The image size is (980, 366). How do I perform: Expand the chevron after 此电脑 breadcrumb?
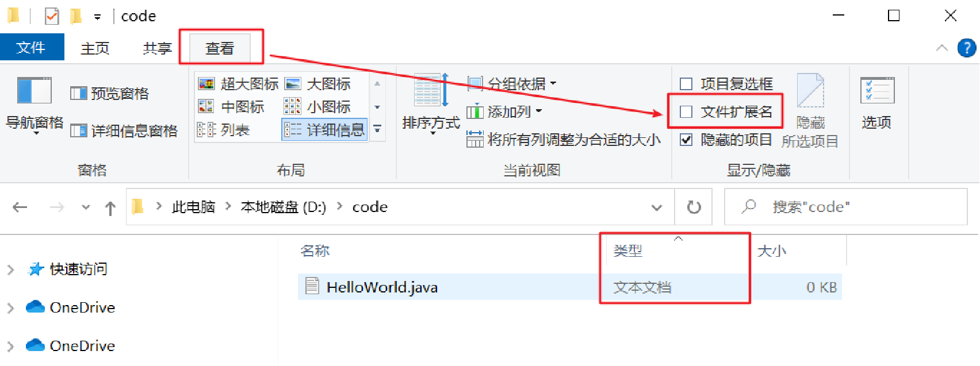[x=228, y=206]
